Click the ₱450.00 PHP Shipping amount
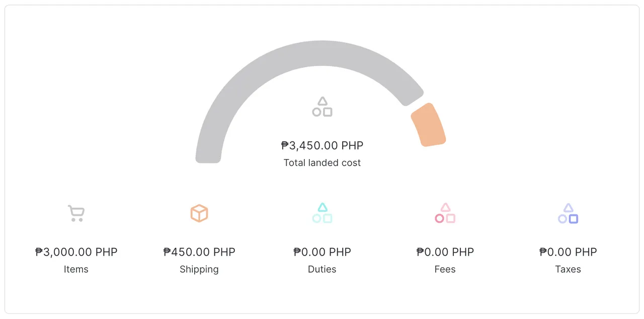 point(199,252)
